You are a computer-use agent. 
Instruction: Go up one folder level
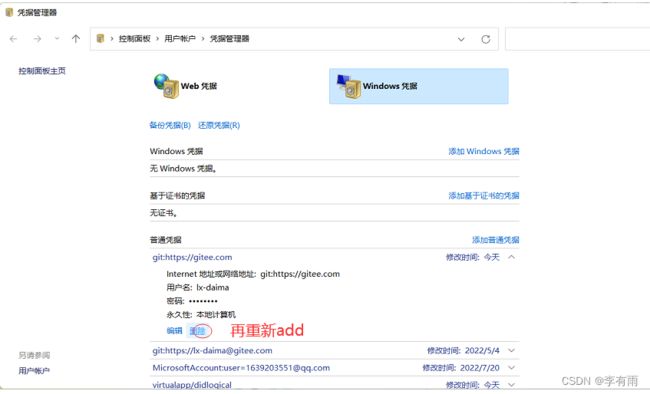coord(75,39)
